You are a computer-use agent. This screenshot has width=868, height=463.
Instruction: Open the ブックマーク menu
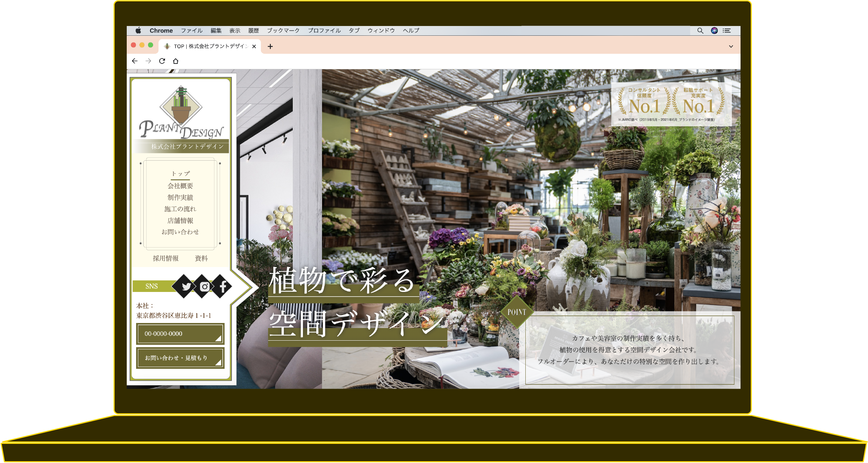(283, 31)
